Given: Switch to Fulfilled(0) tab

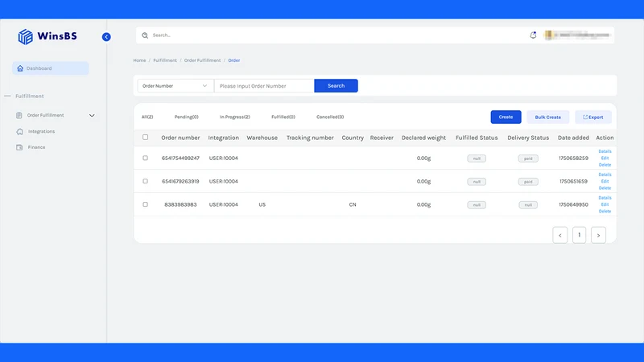Looking at the screenshot, I should click(283, 117).
